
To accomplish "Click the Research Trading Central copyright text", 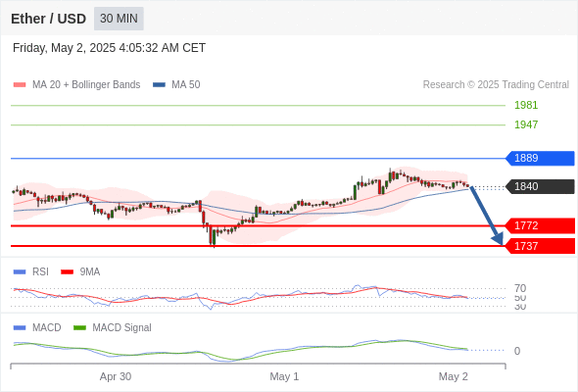I will pos(496,85).
